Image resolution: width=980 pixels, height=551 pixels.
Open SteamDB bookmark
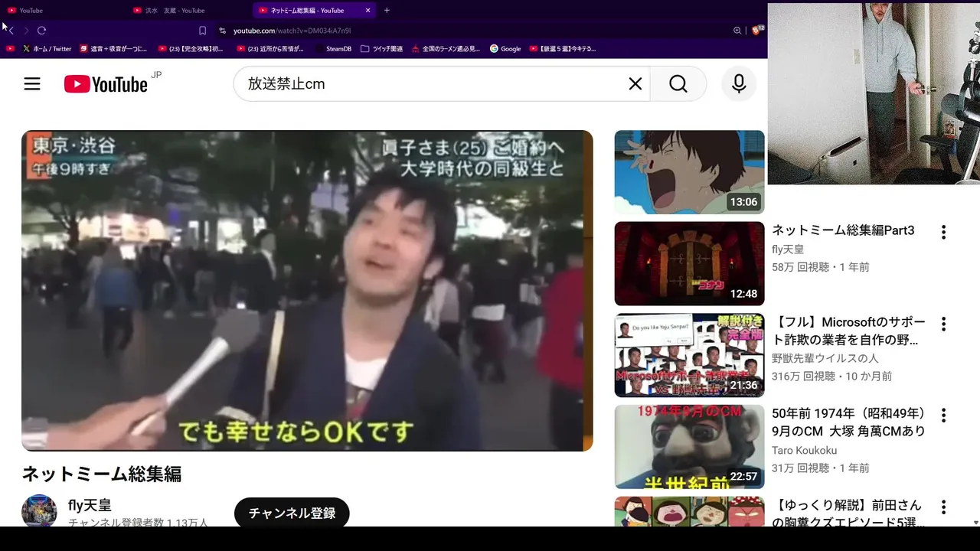[x=333, y=48]
